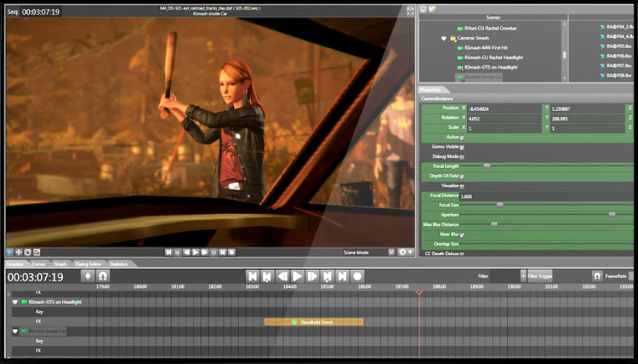Click the Handheld Event clip icon

pyautogui.click(x=295, y=322)
